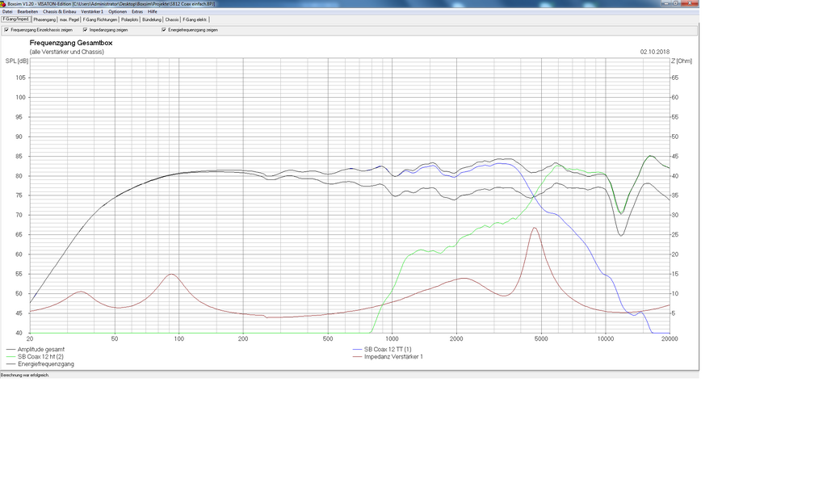Toggle Energiefrequenzgang zeigen checkbox

164,30
